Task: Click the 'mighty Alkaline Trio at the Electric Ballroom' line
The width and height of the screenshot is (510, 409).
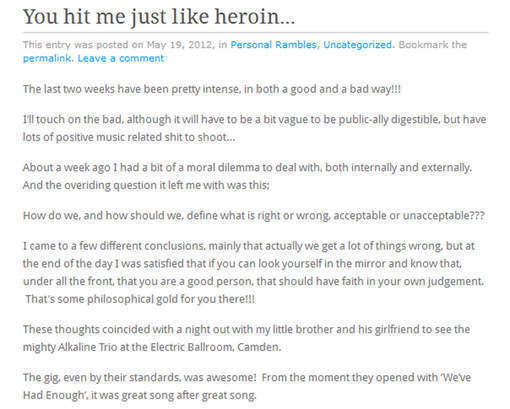Action: 152,347
